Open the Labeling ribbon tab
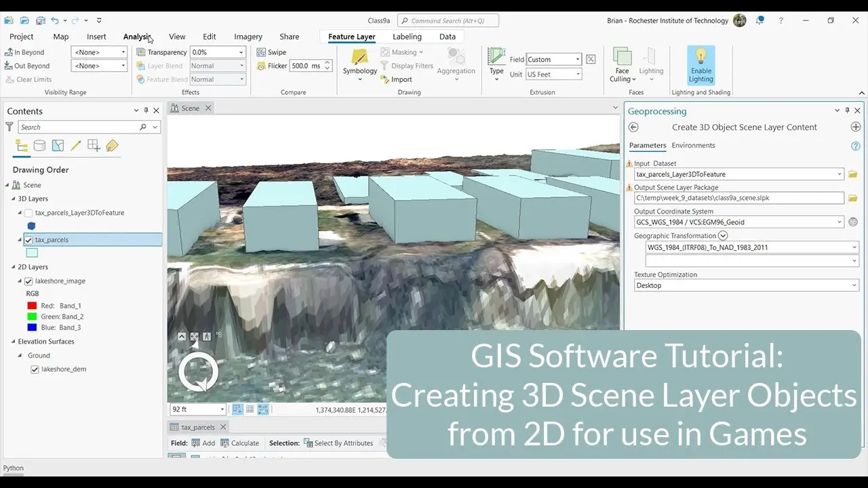868x488 pixels. click(407, 37)
